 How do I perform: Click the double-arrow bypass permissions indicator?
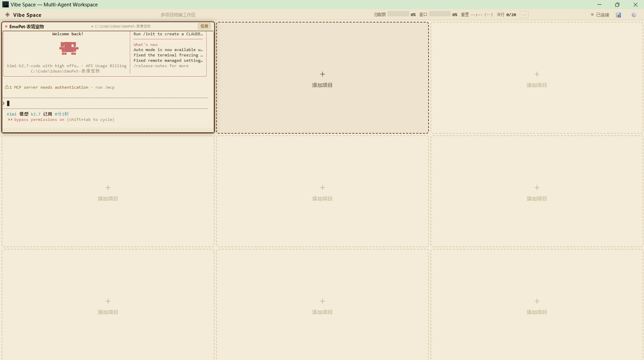click(10, 120)
